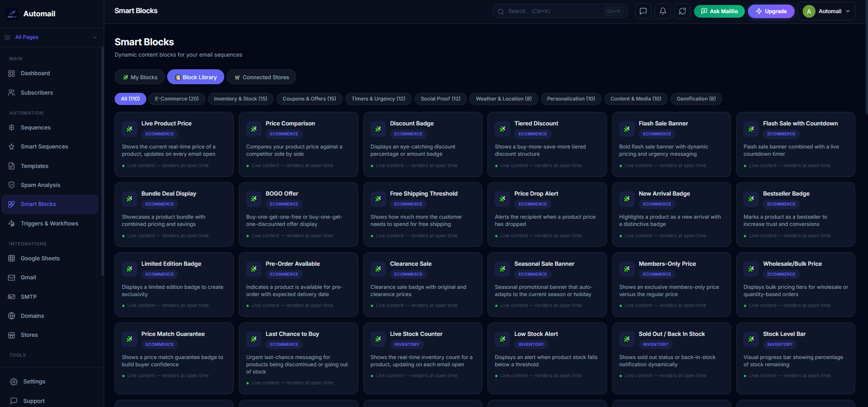Viewport: 868px width, 407px height.
Task: Click the ECOMMERCE tag on Discount Badge
Action: [408, 134]
